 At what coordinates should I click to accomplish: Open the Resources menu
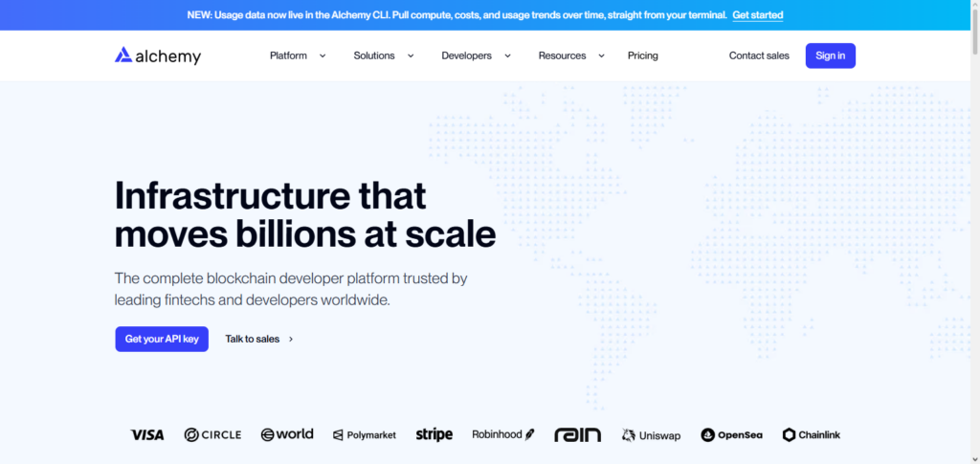click(571, 55)
